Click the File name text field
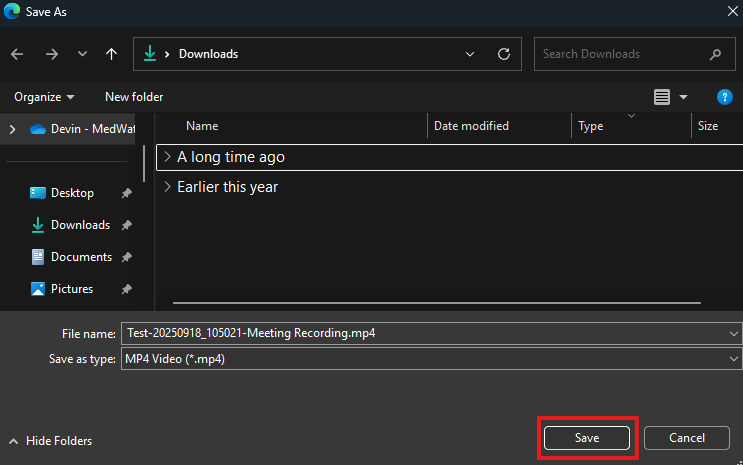The height and width of the screenshot is (465, 743). tap(420, 333)
